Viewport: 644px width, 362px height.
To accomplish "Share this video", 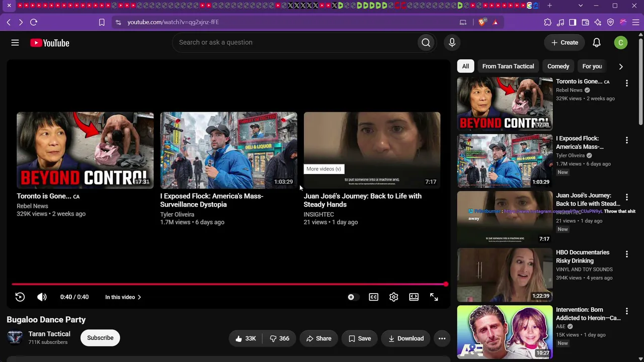I will pyautogui.click(x=318, y=338).
